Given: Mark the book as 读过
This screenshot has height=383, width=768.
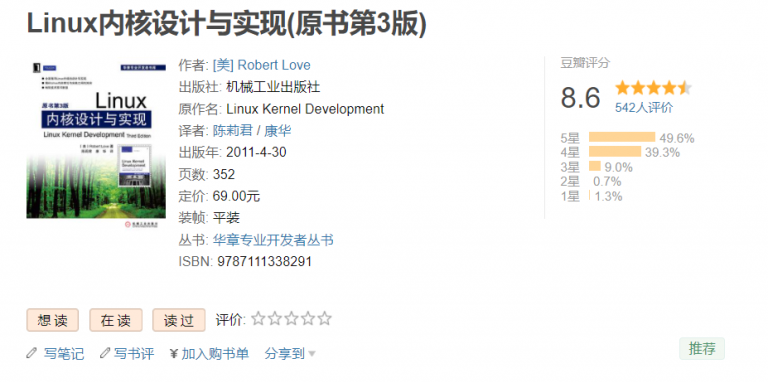Looking at the screenshot, I should (179, 320).
